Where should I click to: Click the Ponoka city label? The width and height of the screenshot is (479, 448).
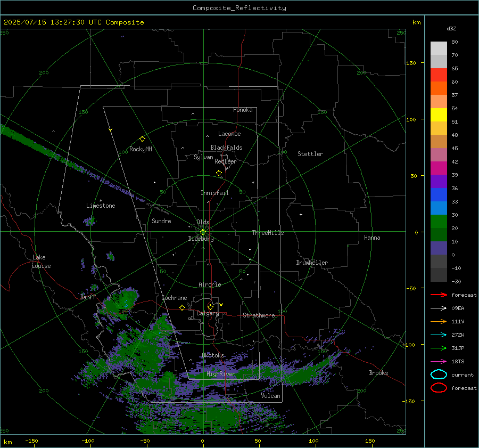point(243,110)
